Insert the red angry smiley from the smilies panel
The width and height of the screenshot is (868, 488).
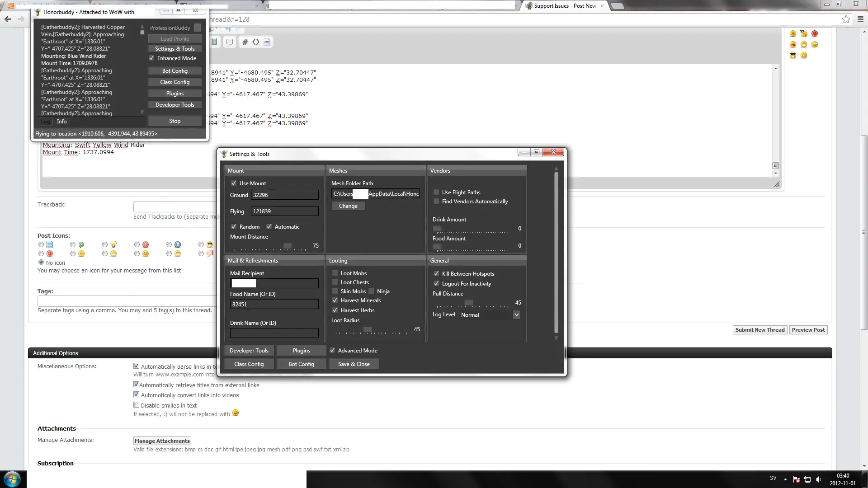point(815,33)
